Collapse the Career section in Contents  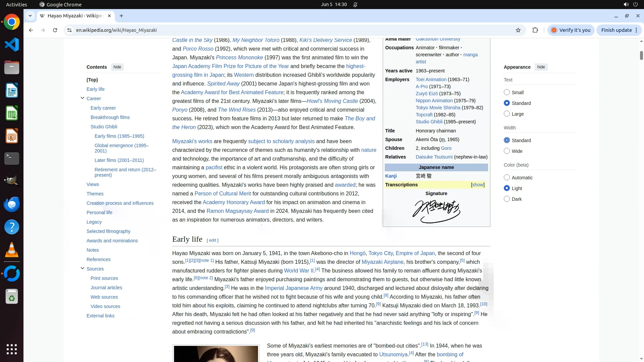coord(83,98)
